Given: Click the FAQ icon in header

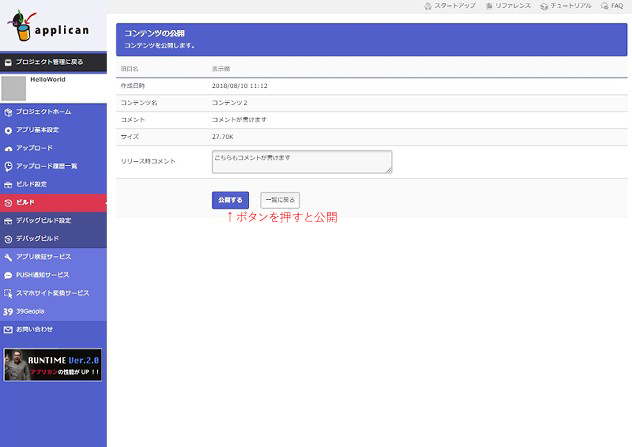Looking at the screenshot, I should click(x=604, y=6).
